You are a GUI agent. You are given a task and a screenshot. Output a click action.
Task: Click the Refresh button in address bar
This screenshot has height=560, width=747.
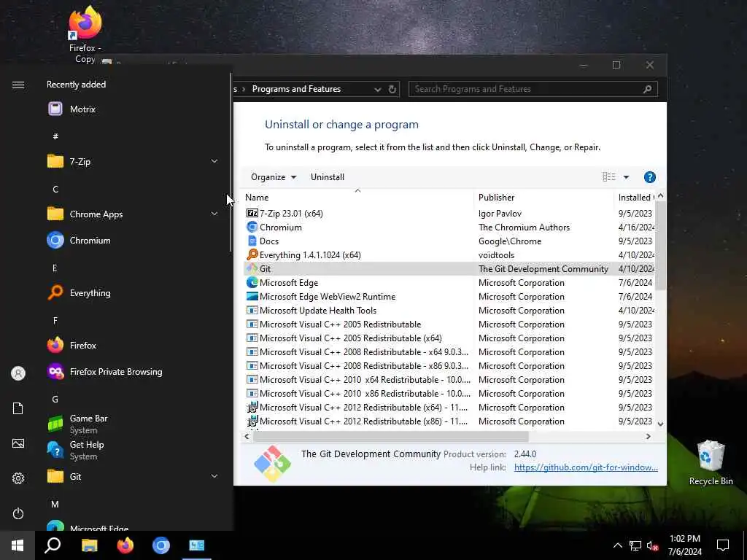pyautogui.click(x=392, y=89)
